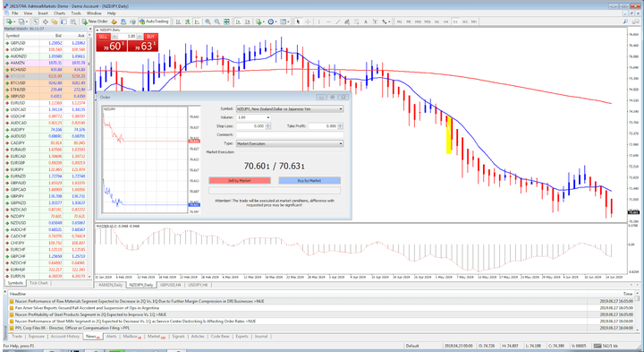Click the zoom out magnifier icon
The height and width of the screenshot is (352, 644).
(216, 21)
